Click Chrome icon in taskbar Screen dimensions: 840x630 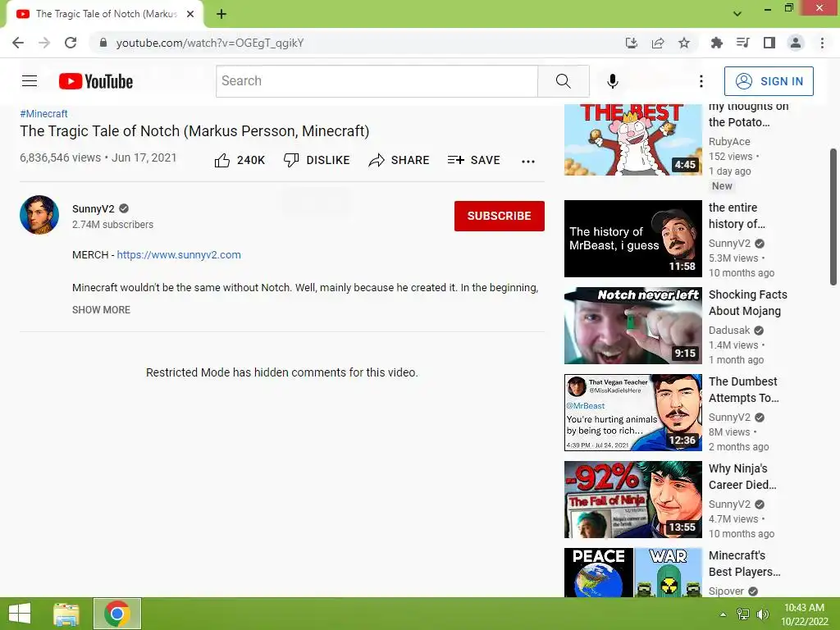tap(117, 614)
